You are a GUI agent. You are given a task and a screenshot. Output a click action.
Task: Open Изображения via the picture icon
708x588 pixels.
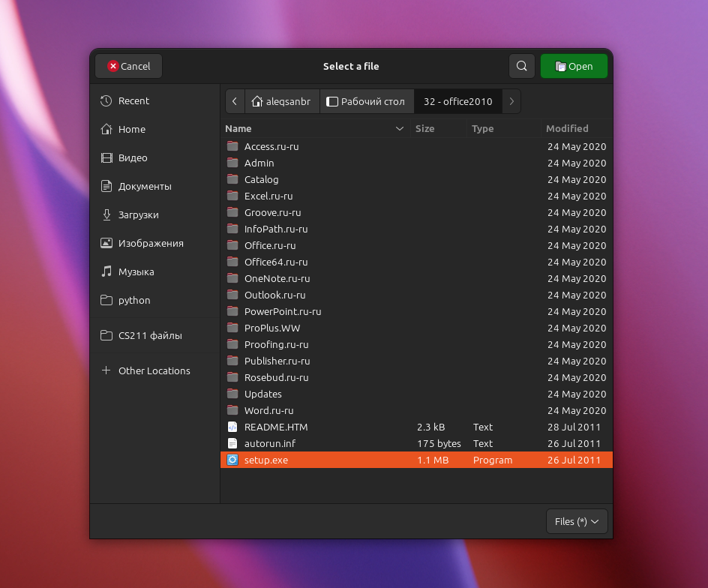(106, 243)
